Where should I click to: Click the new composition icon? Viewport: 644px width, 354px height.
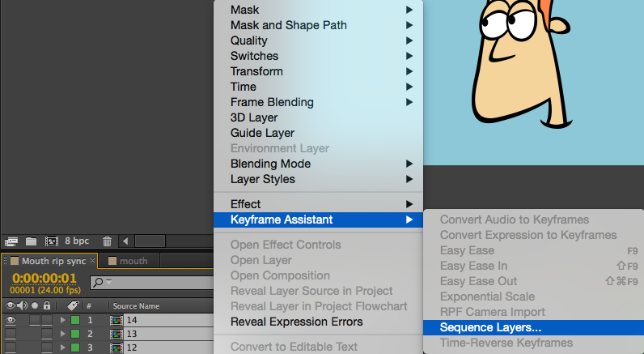coord(51,241)
